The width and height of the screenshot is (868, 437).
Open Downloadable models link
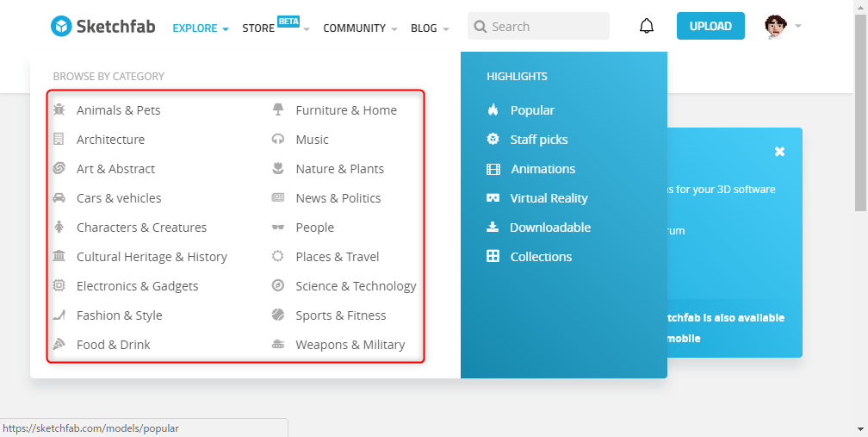[550, 228]
